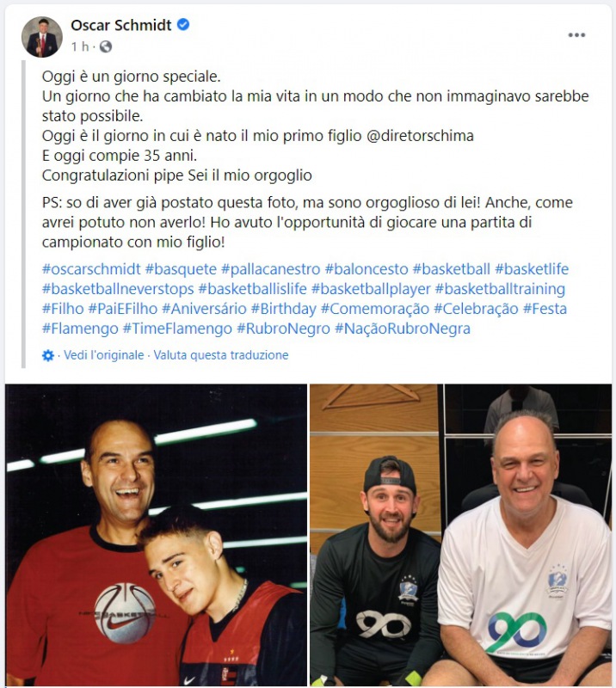Open the #NaçãoRubroNegra hashtag

coord(403,329)
